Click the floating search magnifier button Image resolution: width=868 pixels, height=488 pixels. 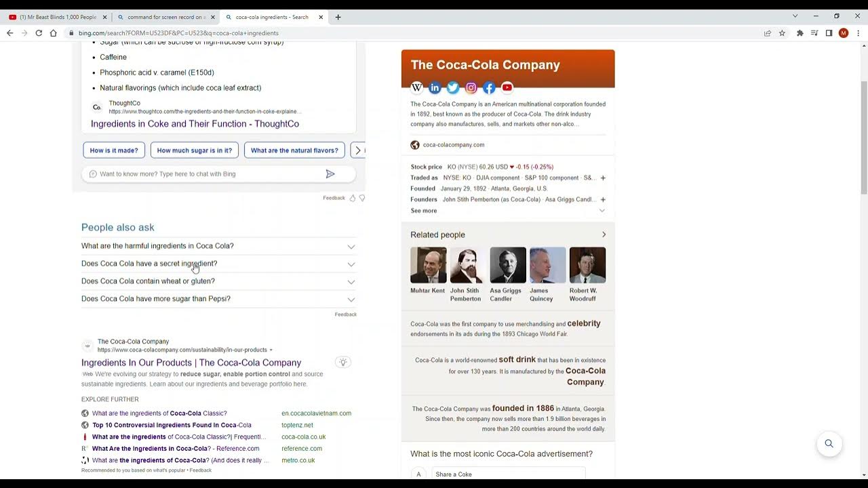tap(829, 444)
